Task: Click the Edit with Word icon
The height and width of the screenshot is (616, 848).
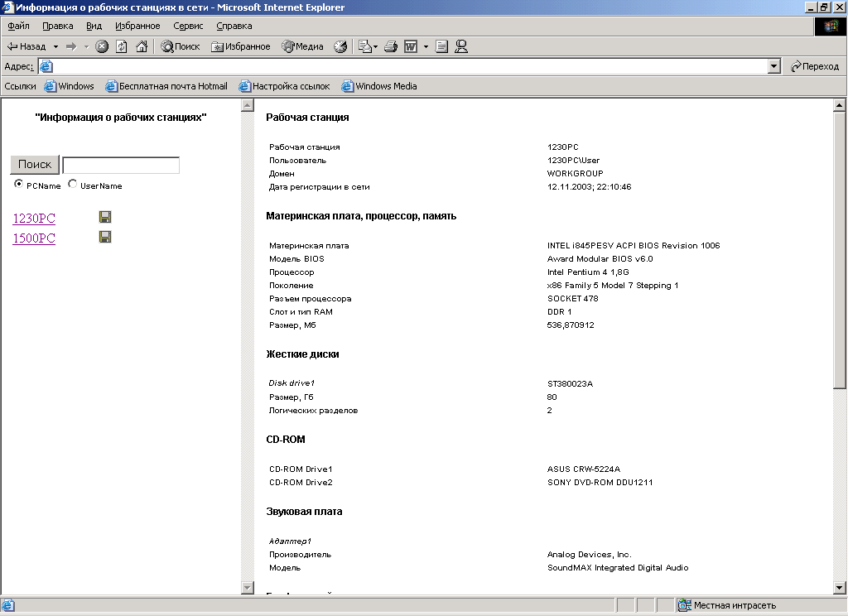Action: 411,46
